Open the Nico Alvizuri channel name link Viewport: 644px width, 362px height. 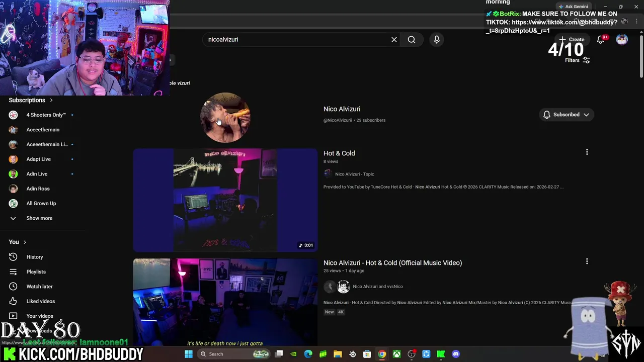click(x=342, y=109)
